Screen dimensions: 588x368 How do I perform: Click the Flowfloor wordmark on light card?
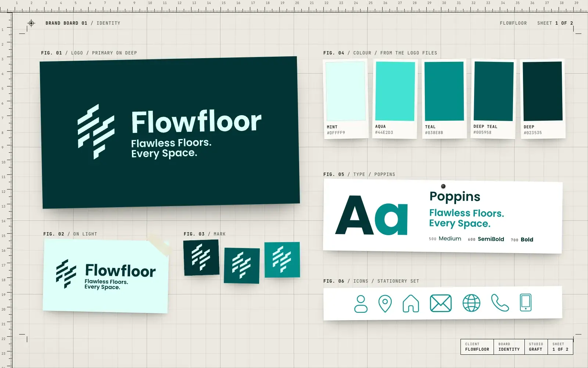tap(121, 270)
